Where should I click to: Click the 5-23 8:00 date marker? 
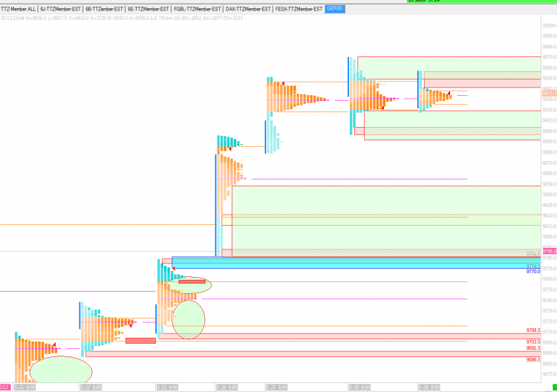167,388
